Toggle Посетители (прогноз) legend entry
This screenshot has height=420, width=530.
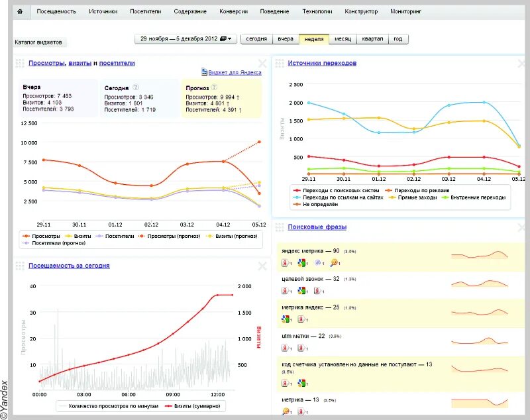[x=54, y=243]
